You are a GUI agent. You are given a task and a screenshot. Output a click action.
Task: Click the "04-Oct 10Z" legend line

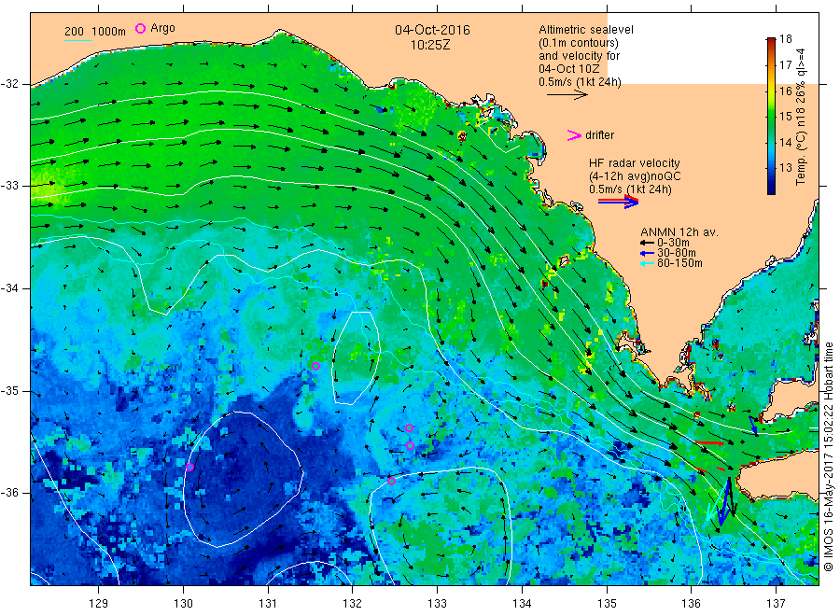click(568, 69)
